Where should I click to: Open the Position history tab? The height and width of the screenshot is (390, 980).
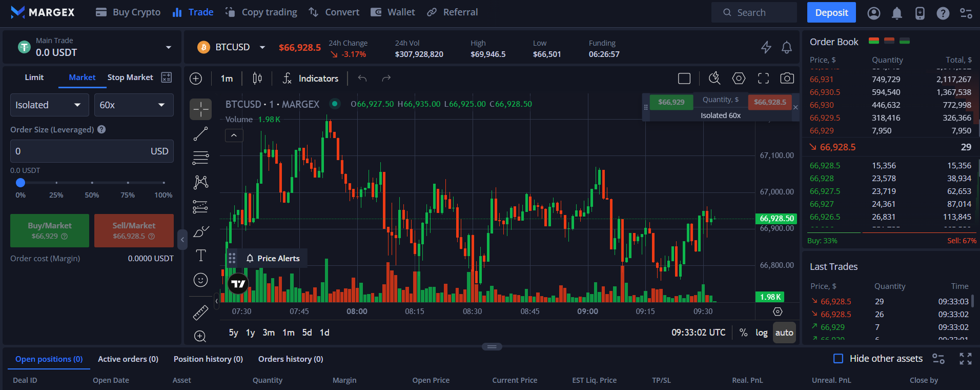pos(208,359)
